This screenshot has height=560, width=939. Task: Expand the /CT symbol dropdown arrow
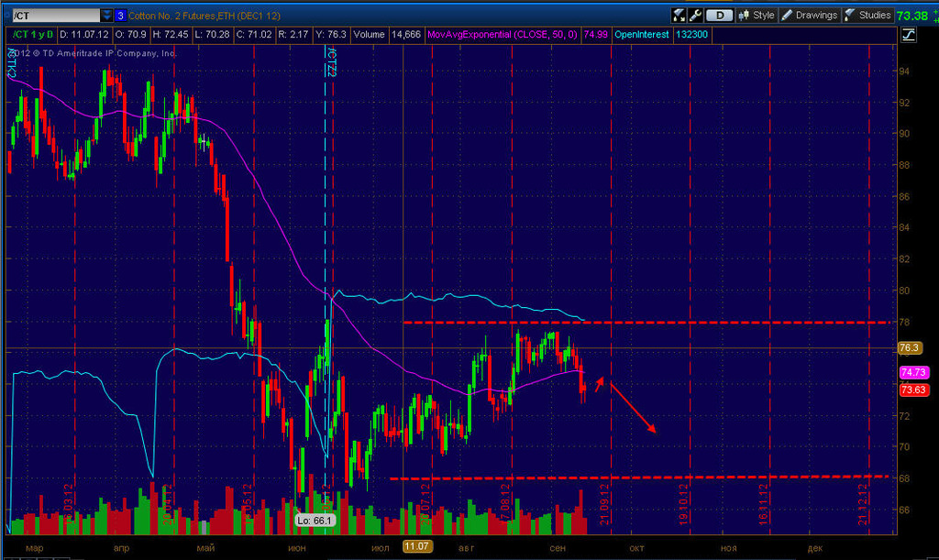pyautogui.click(x=106, y=16)
